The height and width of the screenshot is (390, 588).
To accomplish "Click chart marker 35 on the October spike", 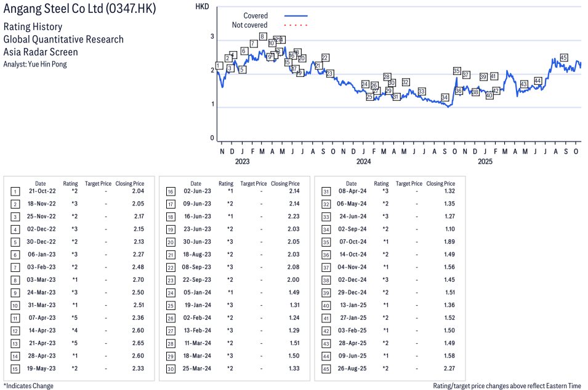I will pyautogui.click(x=457, y=71).
